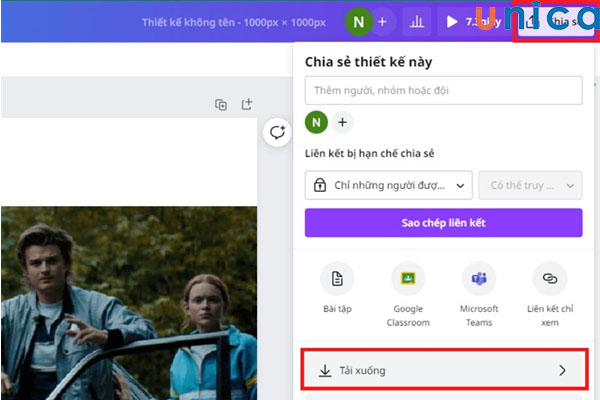Click the plus button beside the panel avatar
Image resolution: width=600 pixels, height=400 pixels.
click(342, 122)
